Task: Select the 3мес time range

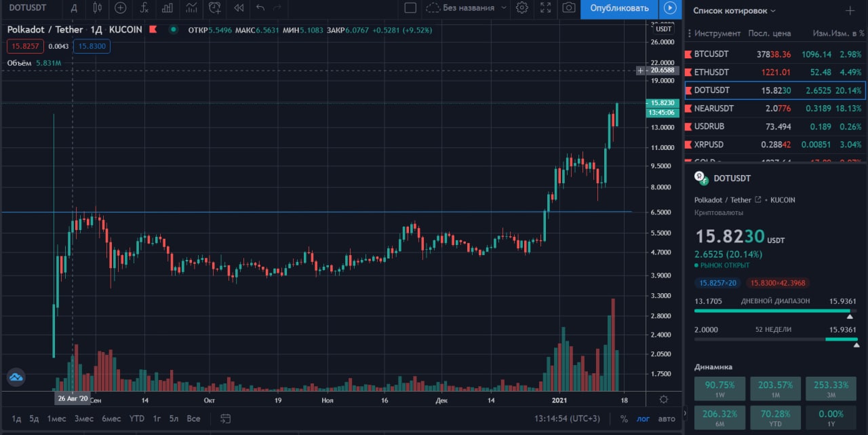Action: tap(84, 419)
